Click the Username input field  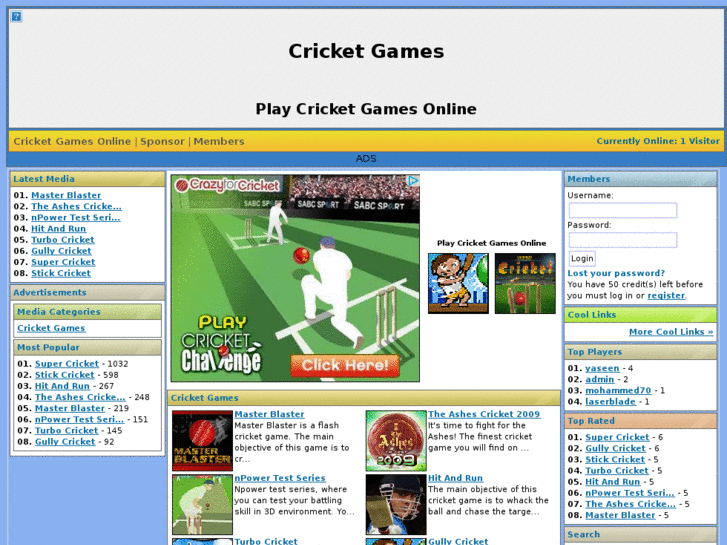(623, 210)
